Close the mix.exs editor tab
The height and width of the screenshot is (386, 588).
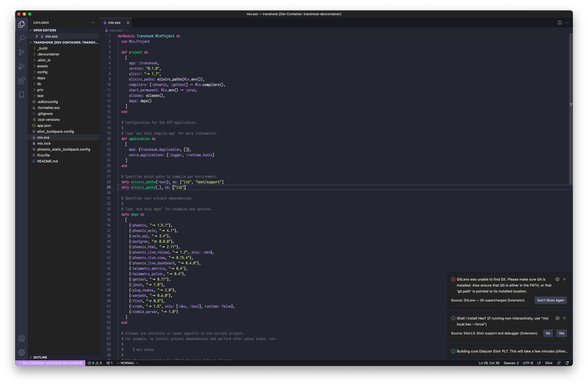[x=128, y=23]
